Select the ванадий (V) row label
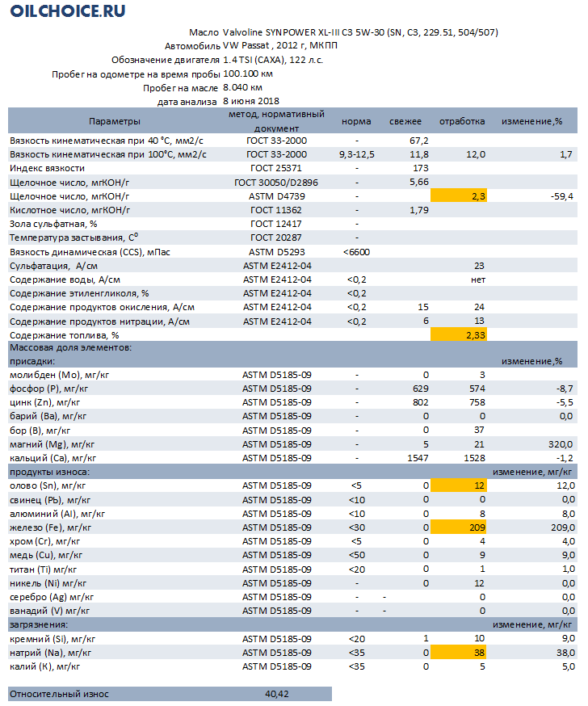This screenshot has height=706, width=588. point(49,611)
